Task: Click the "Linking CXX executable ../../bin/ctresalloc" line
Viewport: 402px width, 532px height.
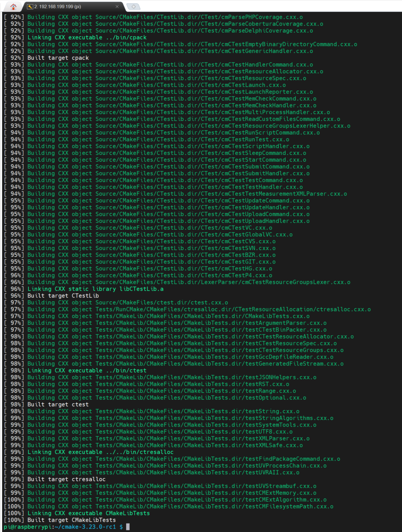Action: [100, 452]
